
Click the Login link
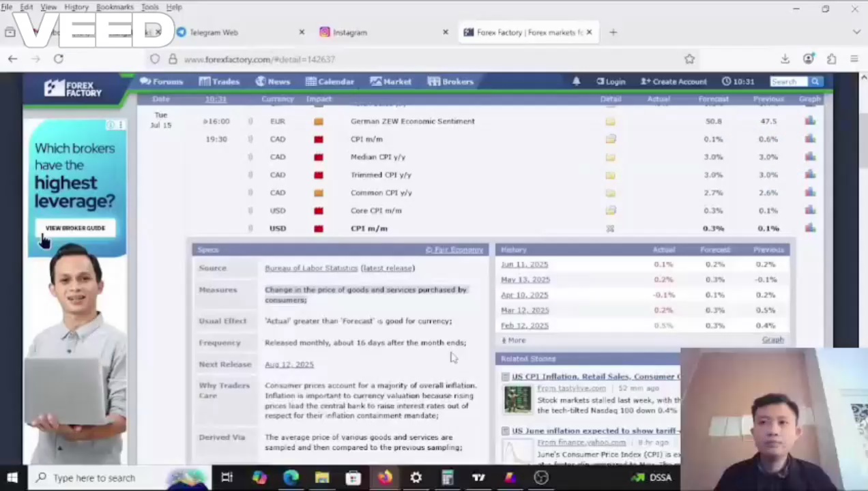tap(611, 81)
